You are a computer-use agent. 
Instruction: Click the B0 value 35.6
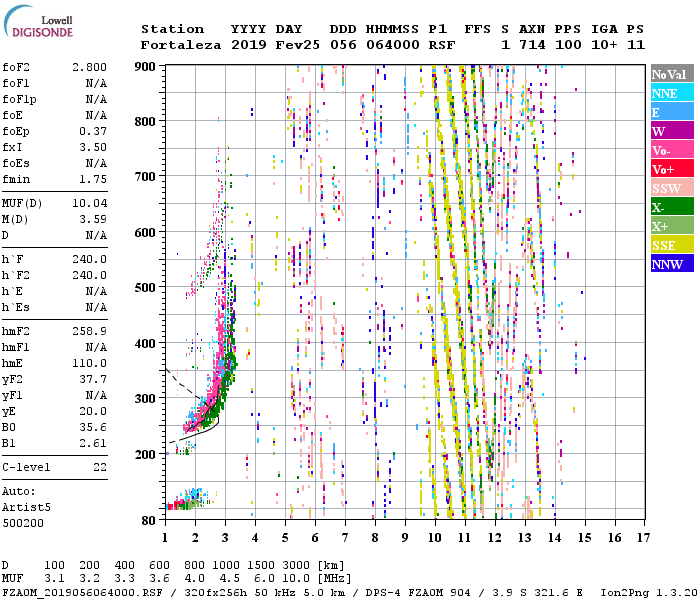coord(93,427)
